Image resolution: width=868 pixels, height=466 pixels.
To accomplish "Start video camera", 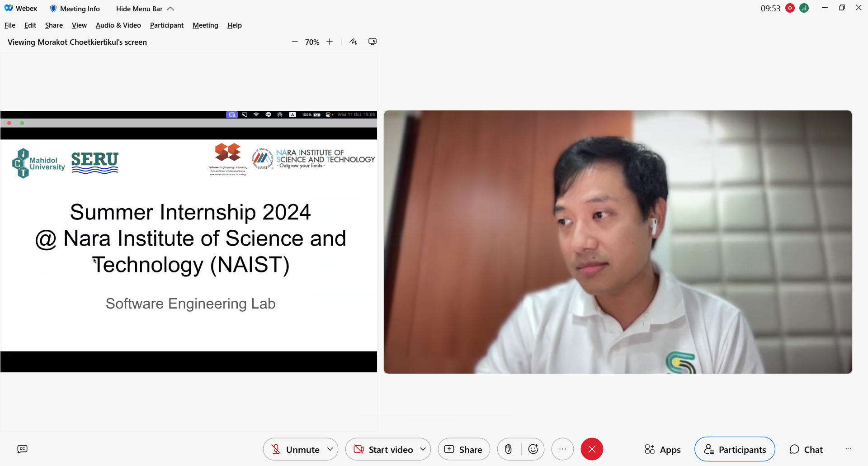I will [383, 449].
